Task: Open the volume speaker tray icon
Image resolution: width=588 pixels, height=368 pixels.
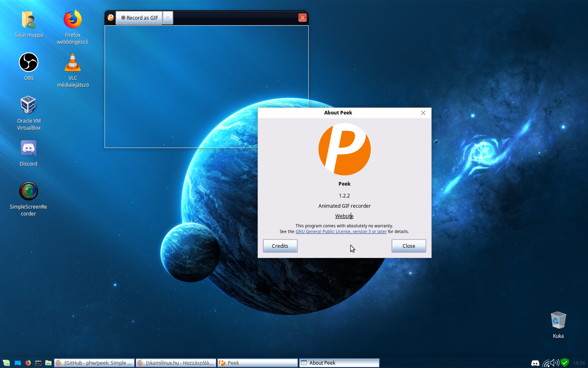Action: coord(555,363)
